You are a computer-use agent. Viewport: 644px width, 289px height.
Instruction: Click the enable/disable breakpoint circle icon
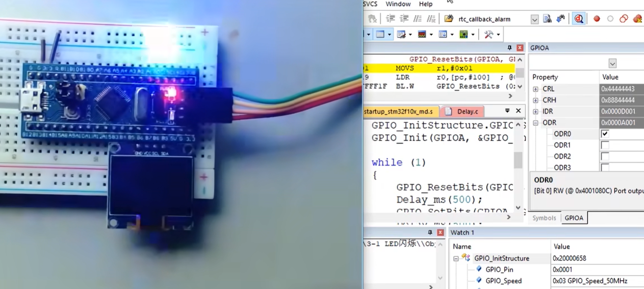coord(610,19)
